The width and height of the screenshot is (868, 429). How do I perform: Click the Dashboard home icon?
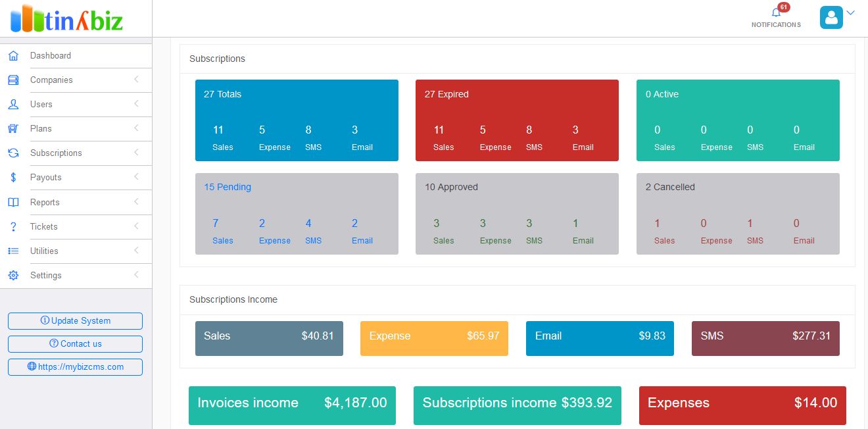point(13,56)
